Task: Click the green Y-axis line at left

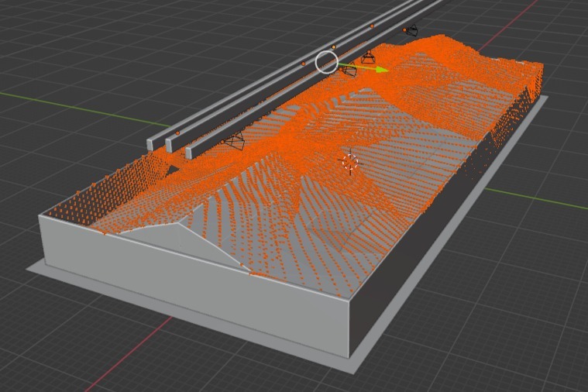Action: (x=62, y=105)
